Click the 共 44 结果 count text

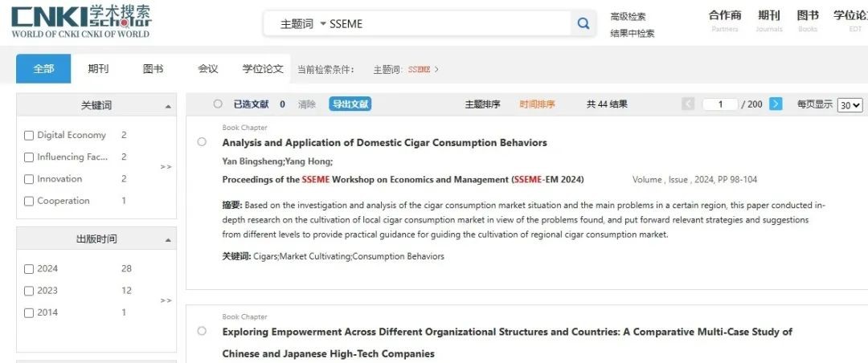tap(607, 104)
